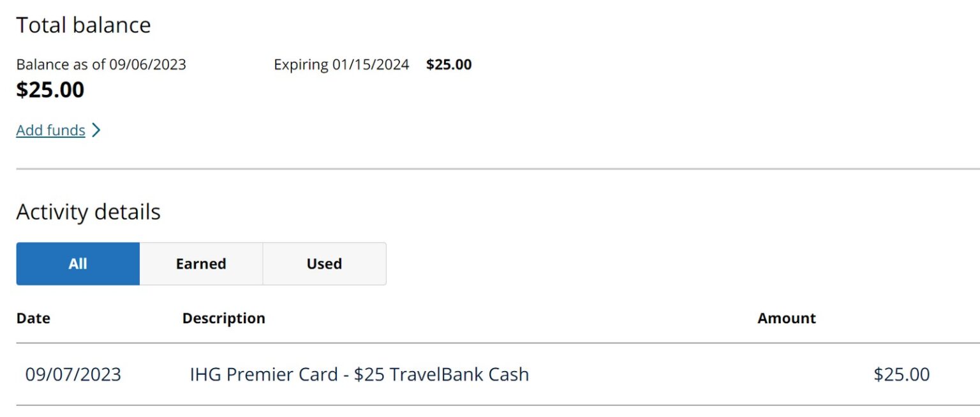980x417 pixels.
Task: Click the Total balance heading
Action: 84,25
